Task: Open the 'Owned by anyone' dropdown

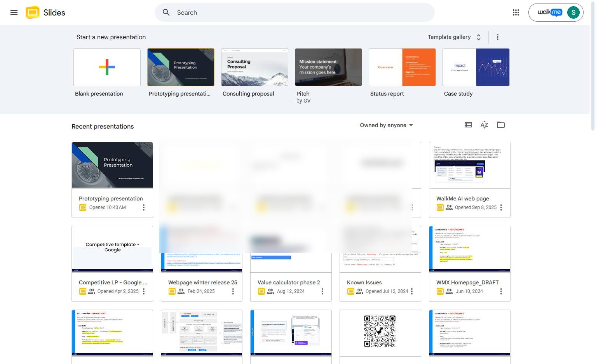Action: [386, 125]
